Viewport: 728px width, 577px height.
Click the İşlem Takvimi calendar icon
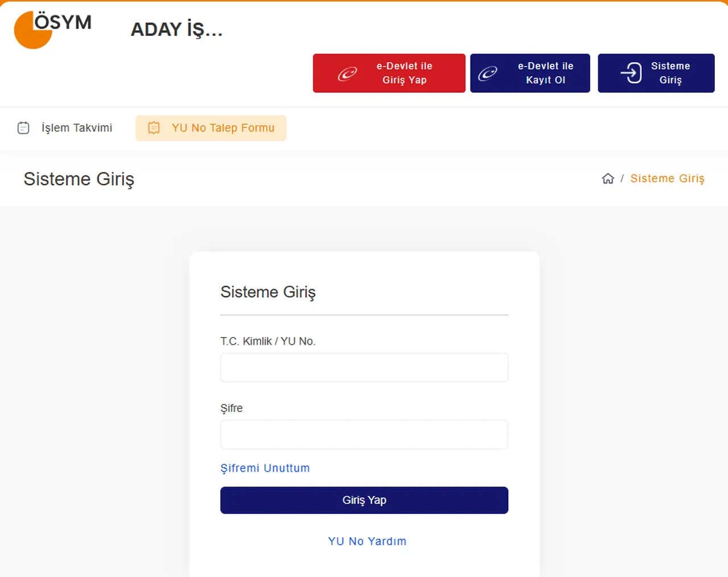pyautogui.click(x=23, y=128)
